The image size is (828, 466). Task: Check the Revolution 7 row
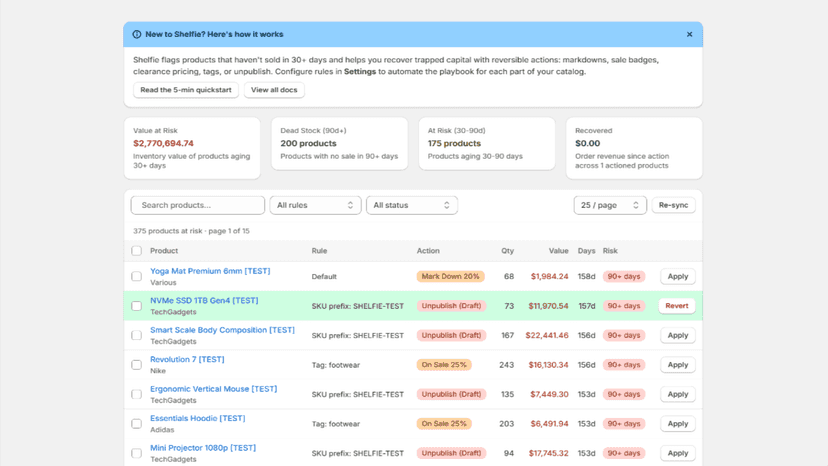137,365
